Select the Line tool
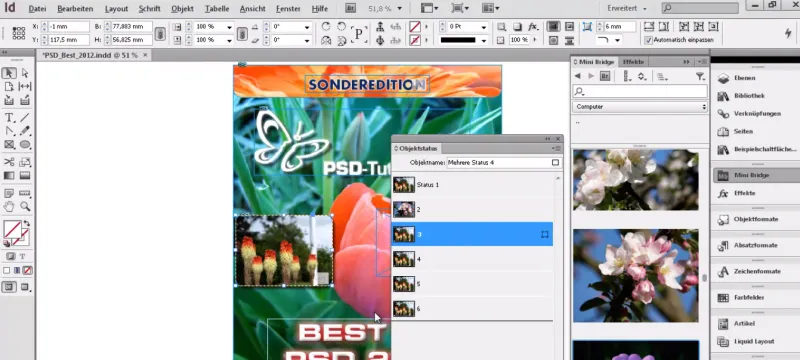Viewport: 800px width, 360px height. pos(25,118)
